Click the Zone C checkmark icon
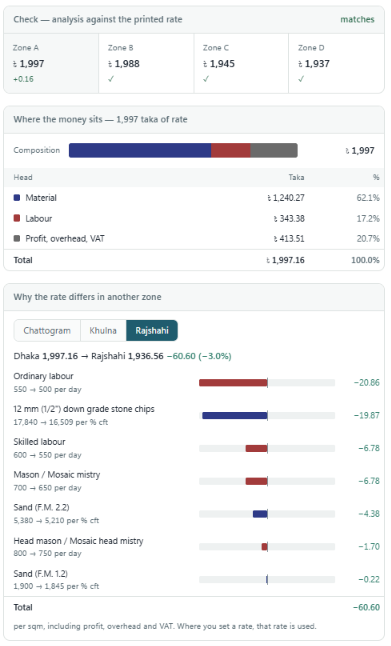The height and width of the screenshot is (646, 391). 206,79
